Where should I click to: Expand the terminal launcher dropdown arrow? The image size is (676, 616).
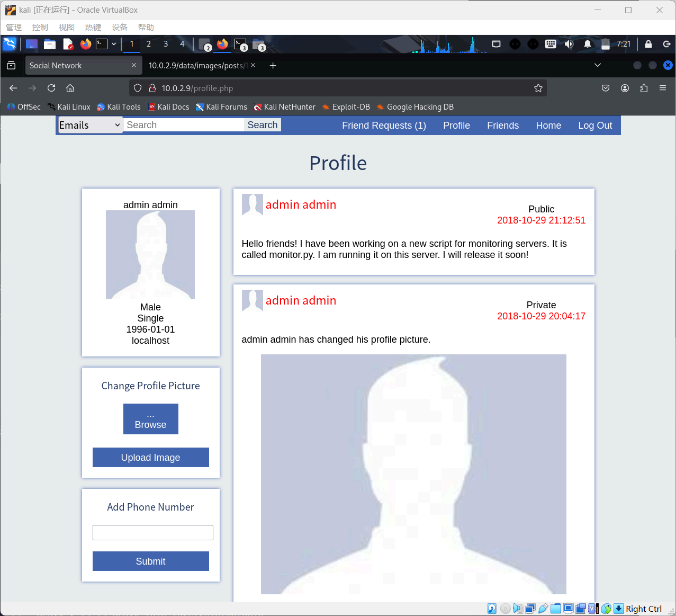114,44
